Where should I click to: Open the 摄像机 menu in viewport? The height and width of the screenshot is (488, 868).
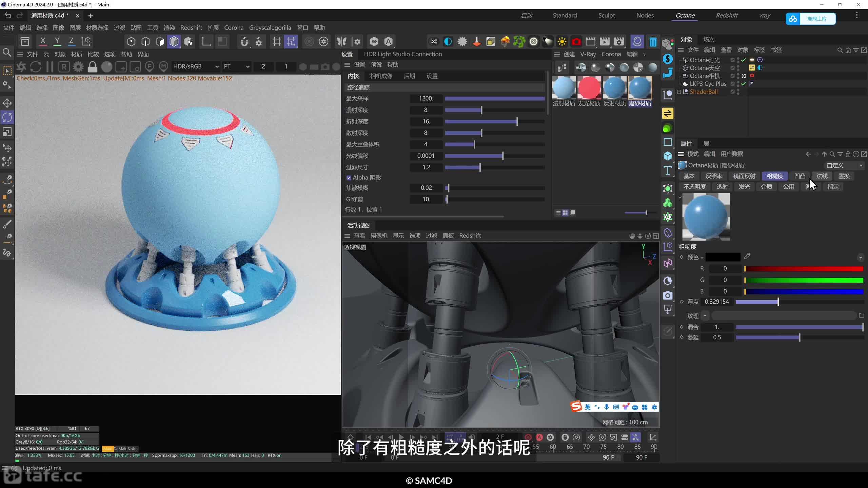click(x=379, y=236)
